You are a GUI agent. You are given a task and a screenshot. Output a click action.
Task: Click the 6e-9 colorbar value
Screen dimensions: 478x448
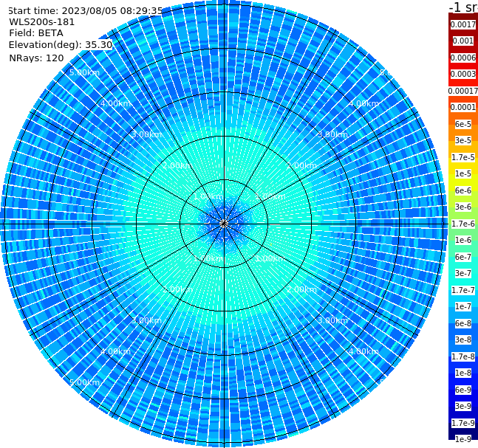(463, 390)
